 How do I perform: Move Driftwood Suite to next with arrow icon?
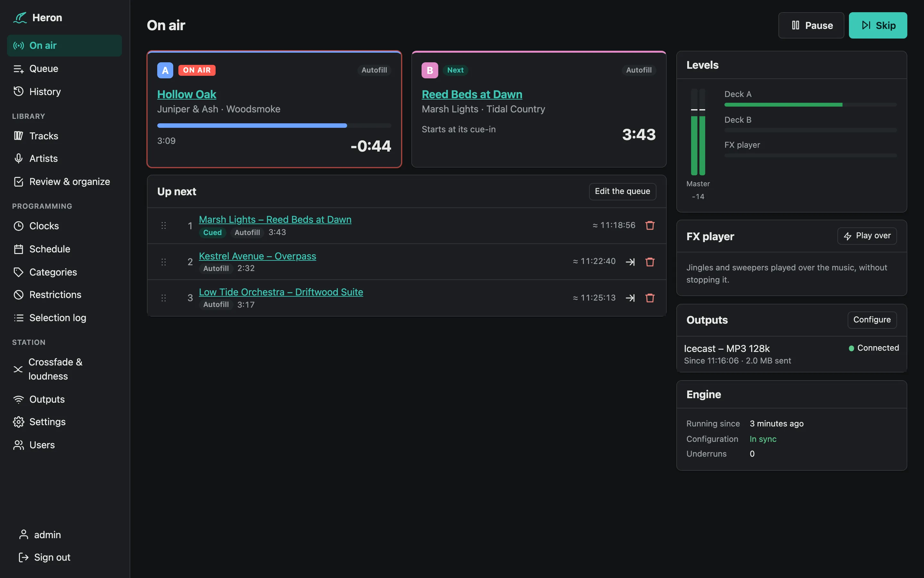pos(630,298)
